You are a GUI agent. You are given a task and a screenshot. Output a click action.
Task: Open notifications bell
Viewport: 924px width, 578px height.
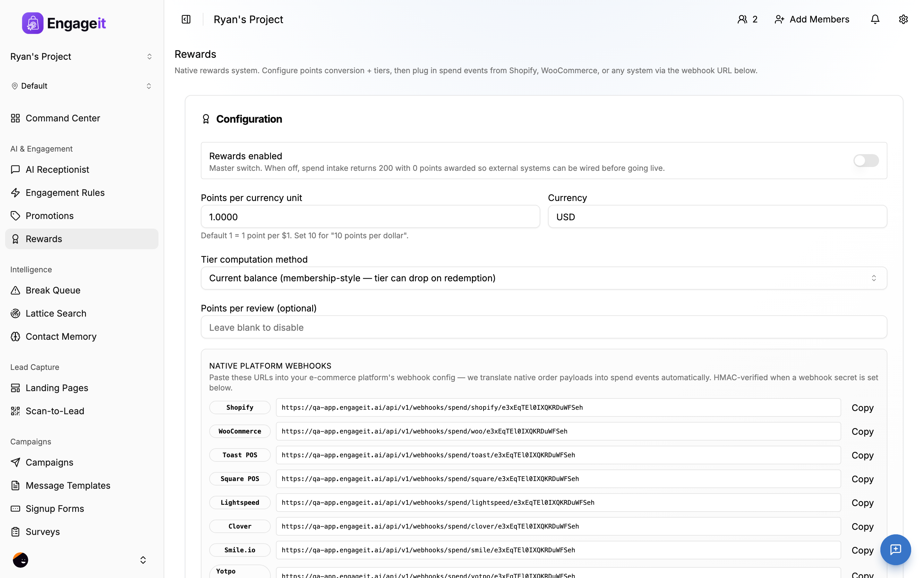tap(875, 19)
